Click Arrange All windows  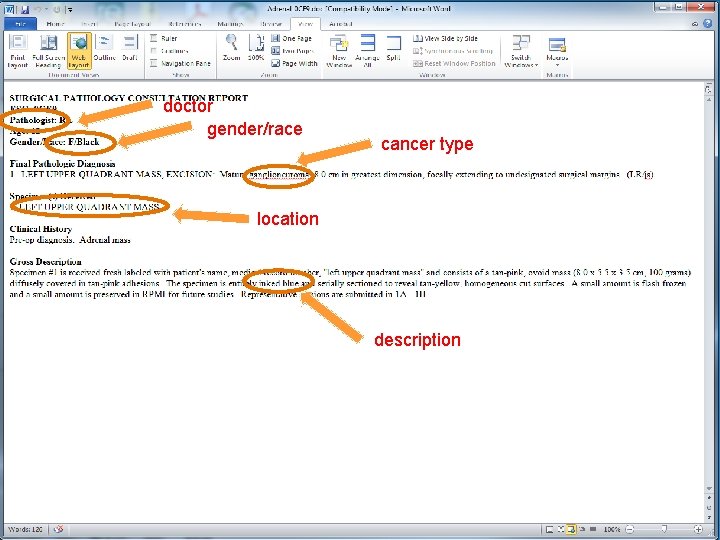click(367, 51)
